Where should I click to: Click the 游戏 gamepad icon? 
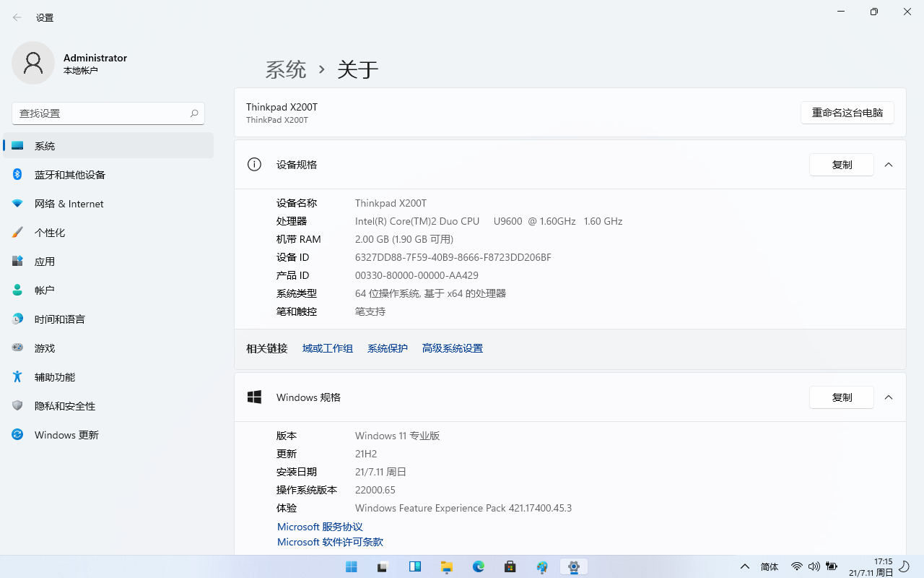pos(17,348)
